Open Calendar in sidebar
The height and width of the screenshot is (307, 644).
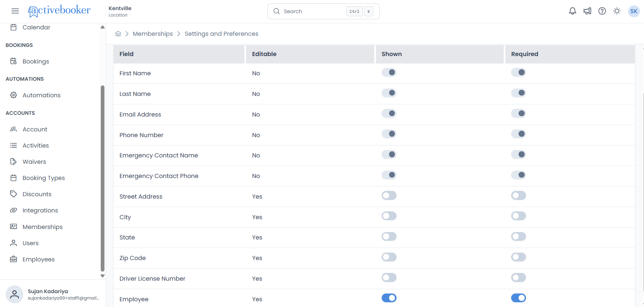click(x=37, y=27)
